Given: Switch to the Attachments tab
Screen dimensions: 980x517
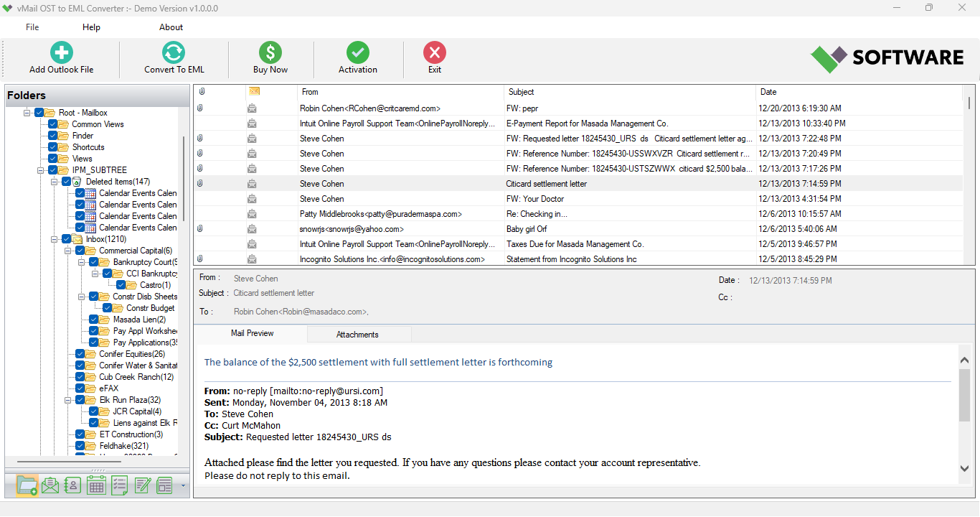Looking at the screenshot, I should click(x=358, y=334).
